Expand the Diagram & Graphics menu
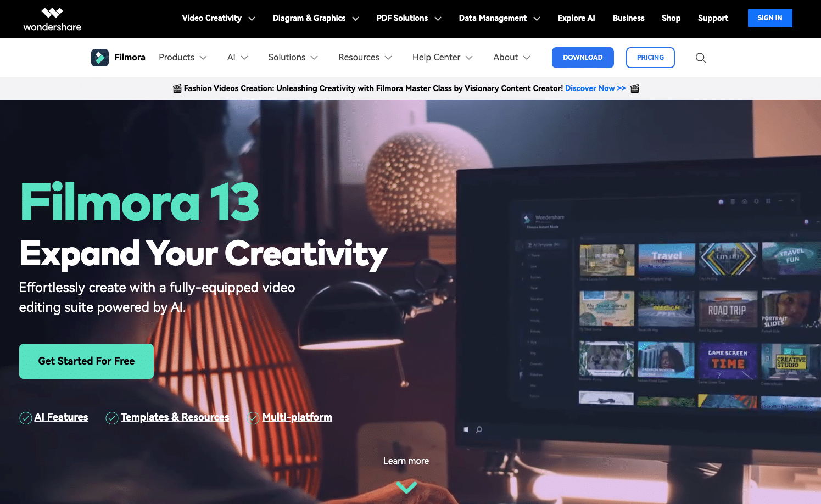 click(x=316, y=18)
